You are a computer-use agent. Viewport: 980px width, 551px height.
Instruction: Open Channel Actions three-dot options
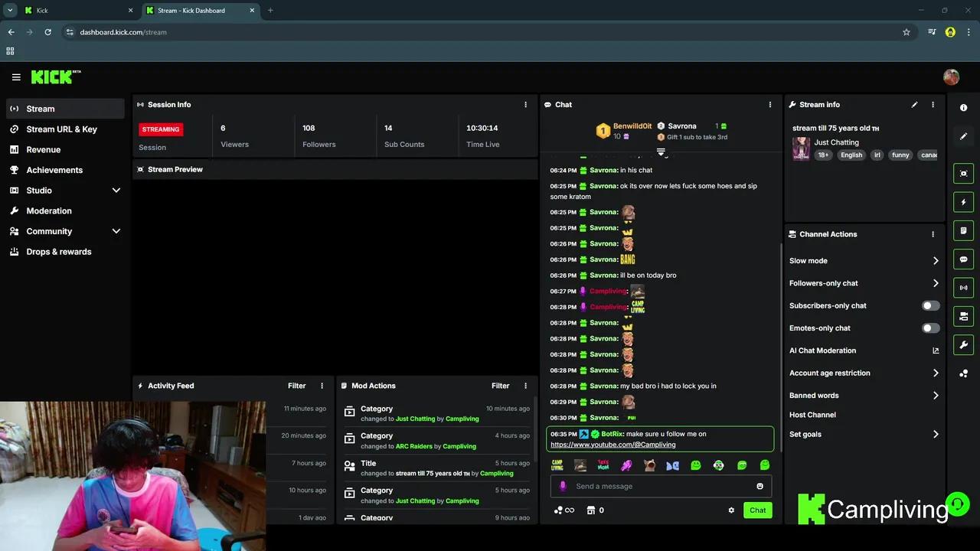point(933,234)
